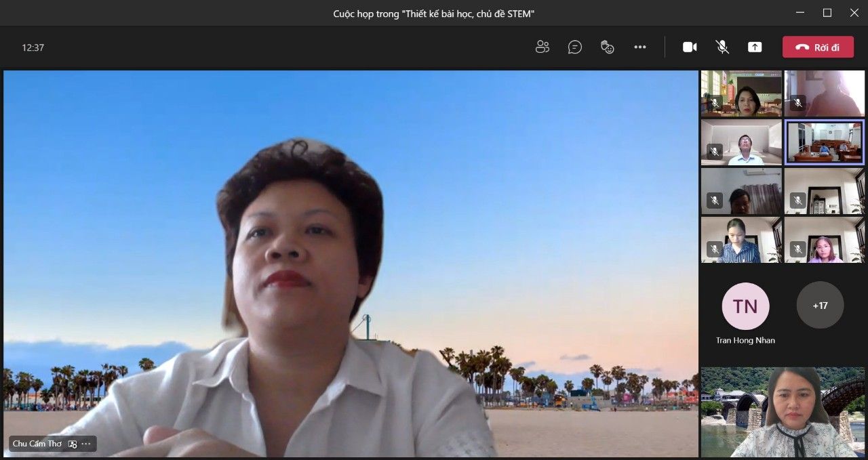The image size is (868, 460).
Task: Select the highlighted conference room video tile
Action: 825,142
